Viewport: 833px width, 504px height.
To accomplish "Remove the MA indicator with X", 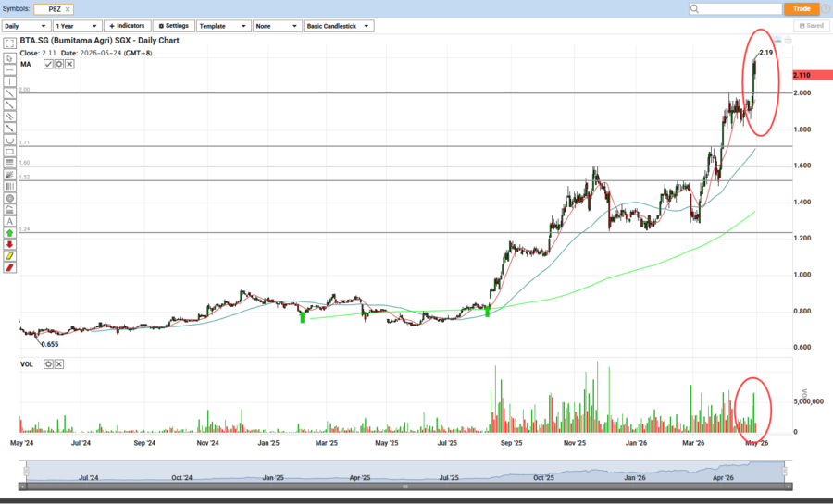I will coord(69,64).
